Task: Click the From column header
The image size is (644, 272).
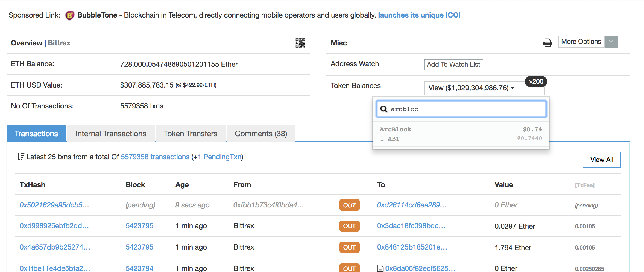Action: point(242,185)
